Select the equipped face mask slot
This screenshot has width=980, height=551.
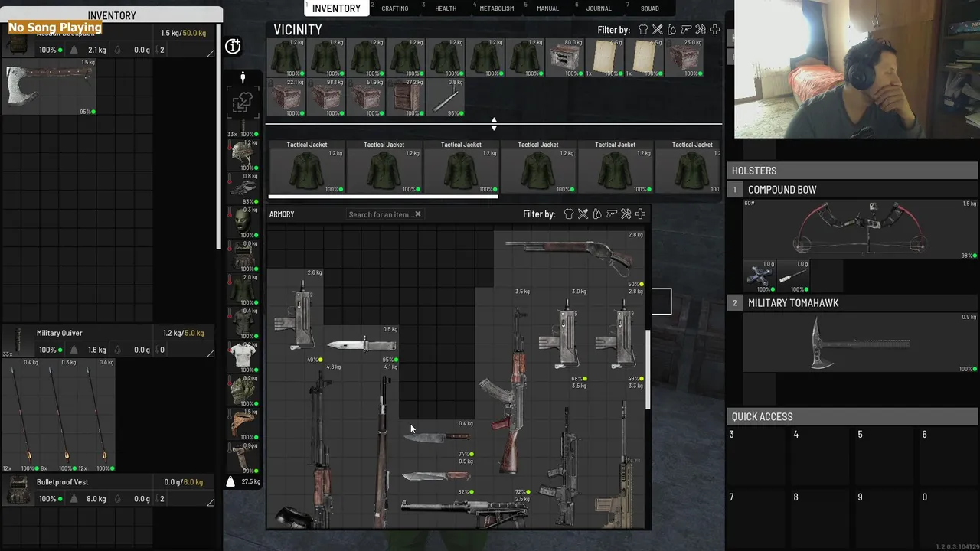coord(243,221)
